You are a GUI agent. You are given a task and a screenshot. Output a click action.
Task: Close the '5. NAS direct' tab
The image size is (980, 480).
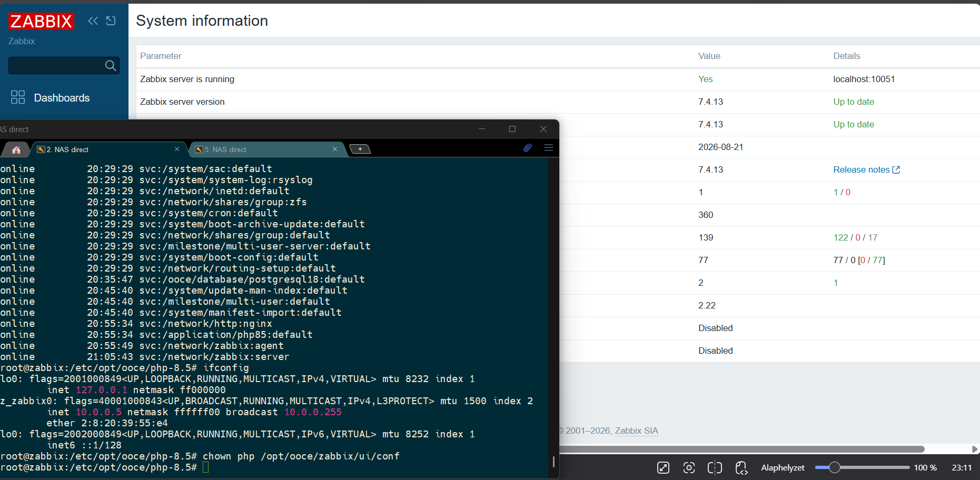click(x=335, y=149)
